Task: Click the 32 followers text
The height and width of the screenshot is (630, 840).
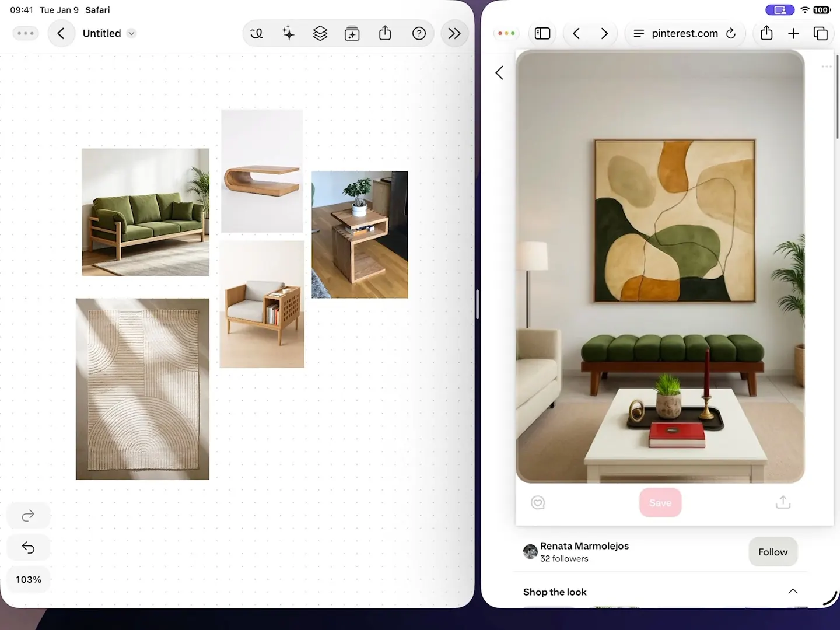Action: point(564,559)
